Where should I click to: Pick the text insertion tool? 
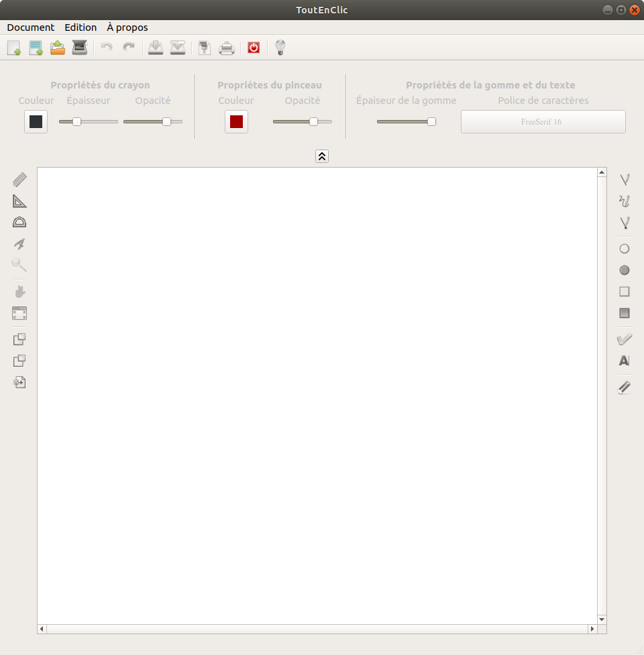point(625,361)
